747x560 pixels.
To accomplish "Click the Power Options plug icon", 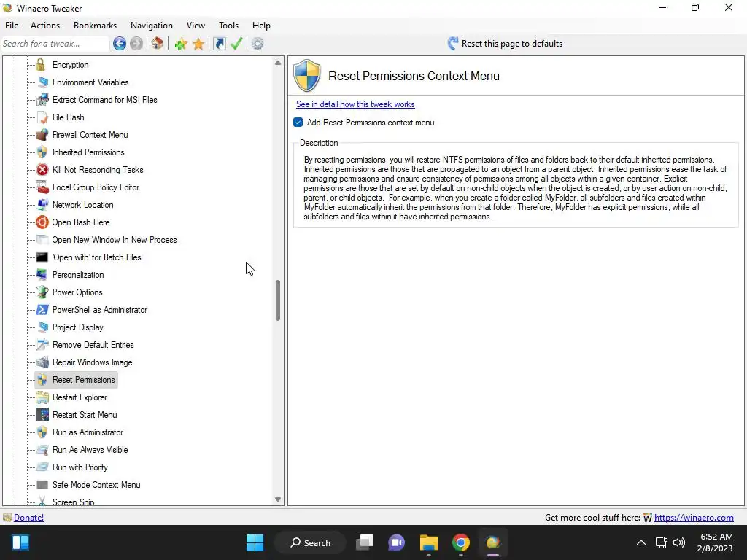I will pos(42,292).
